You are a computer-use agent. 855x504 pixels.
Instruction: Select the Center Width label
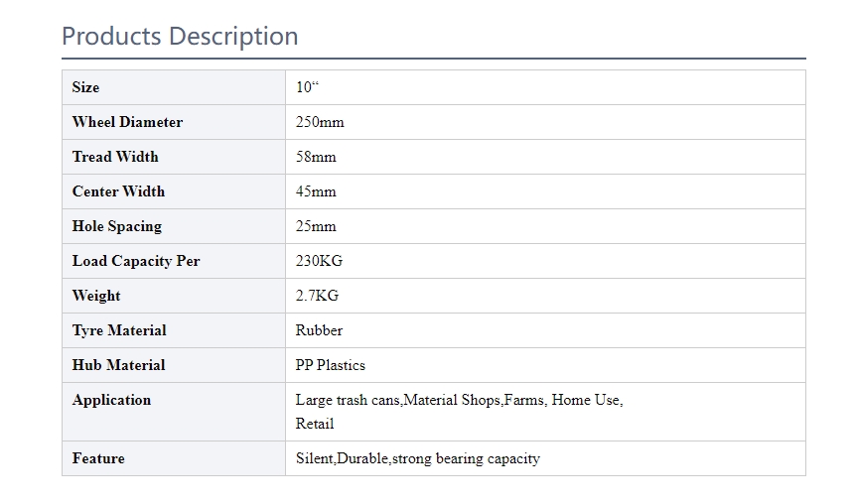coord(118,191)
